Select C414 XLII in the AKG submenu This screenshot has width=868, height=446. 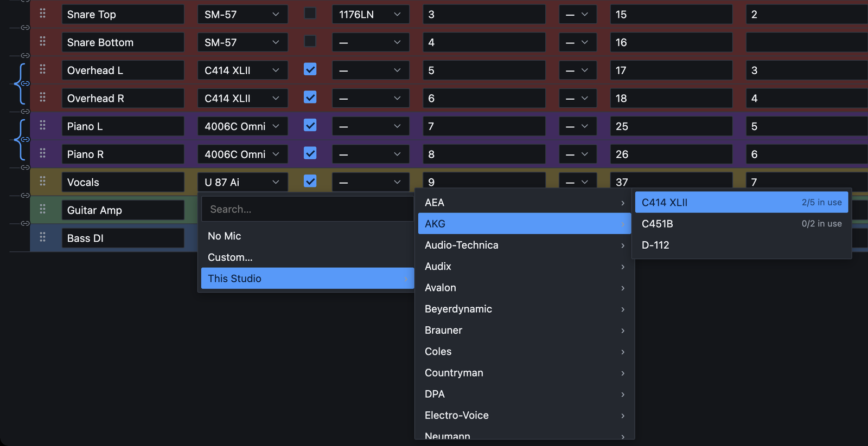742,202
